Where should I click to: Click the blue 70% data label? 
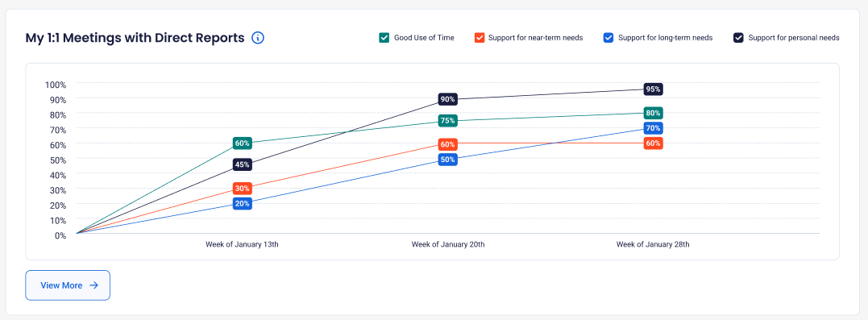pos(653,128)
